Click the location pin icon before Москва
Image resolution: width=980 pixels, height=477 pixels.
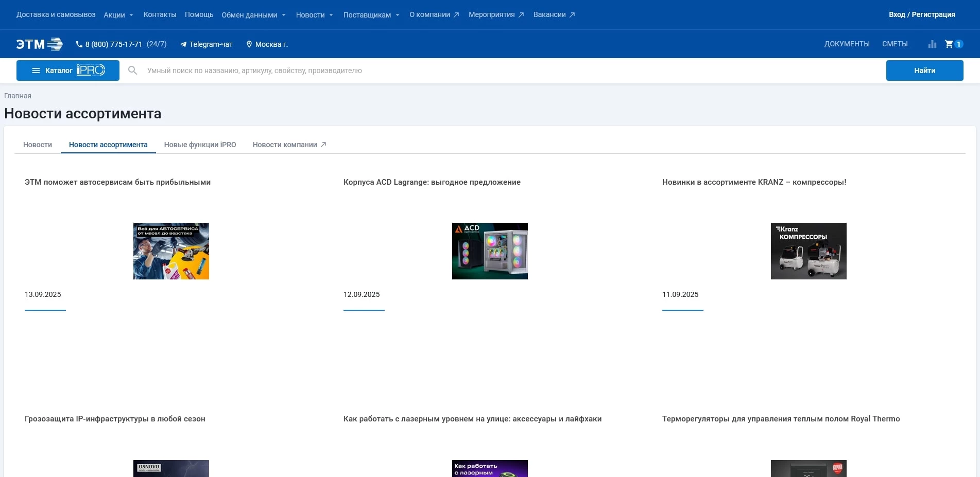click(x=250, y=44)
